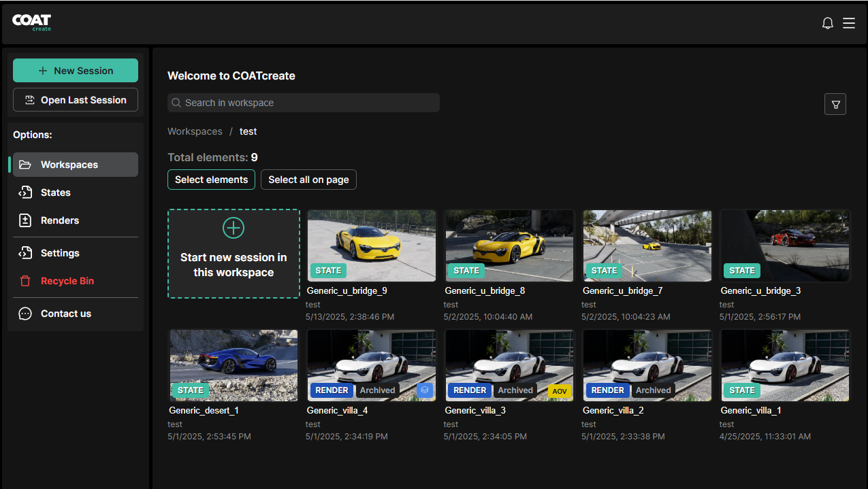Viewport: 868px width, 489px height.
Task: Select Contact us option
Action: 65,314
